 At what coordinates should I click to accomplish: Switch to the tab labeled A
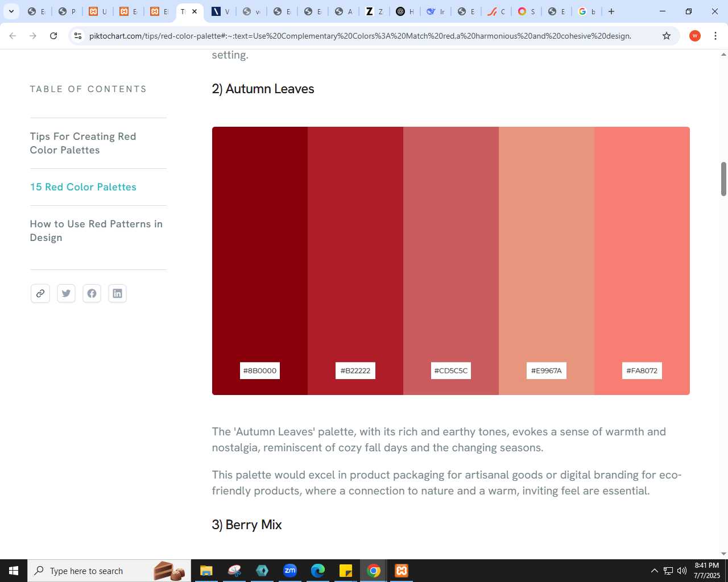point(344,11)
